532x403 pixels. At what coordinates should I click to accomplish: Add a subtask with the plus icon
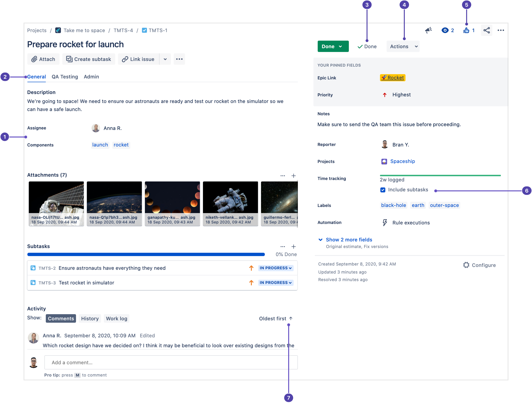coord(294,247)
